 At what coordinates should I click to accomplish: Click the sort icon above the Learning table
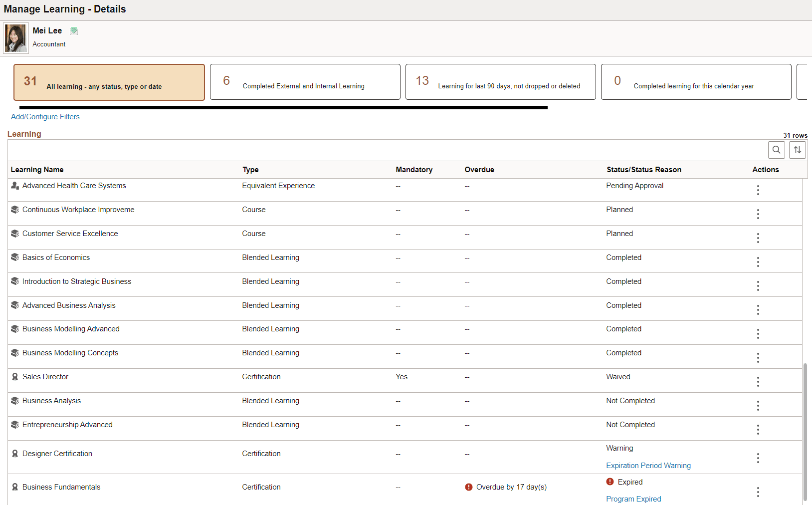pyautogui.click(x=797, y=150)
